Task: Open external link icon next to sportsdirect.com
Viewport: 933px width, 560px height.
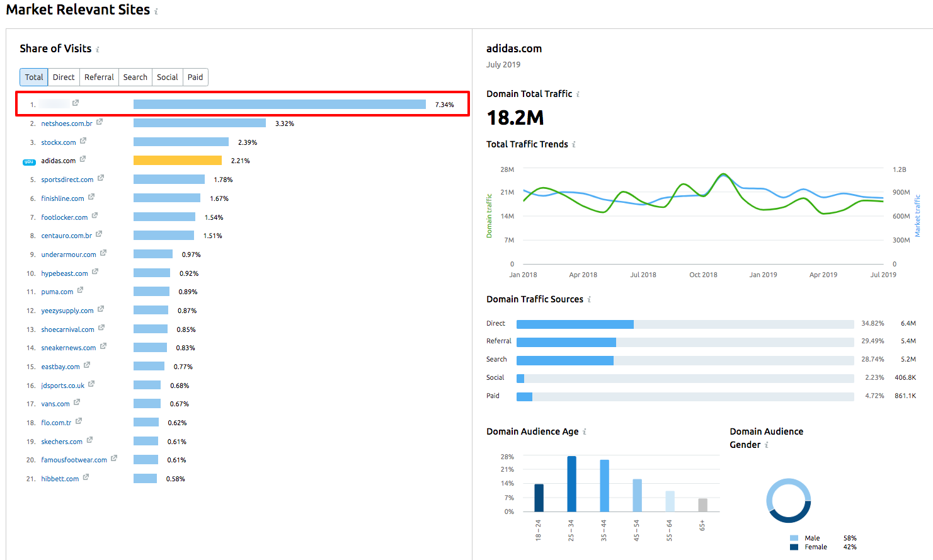Action: coord(101,178)
